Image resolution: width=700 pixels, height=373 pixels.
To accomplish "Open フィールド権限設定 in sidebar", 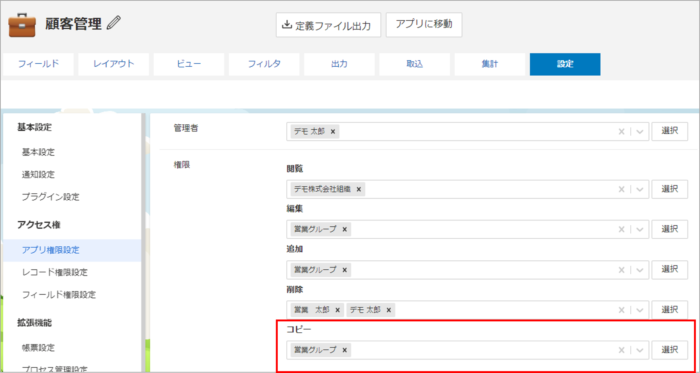I will [58, 294].
